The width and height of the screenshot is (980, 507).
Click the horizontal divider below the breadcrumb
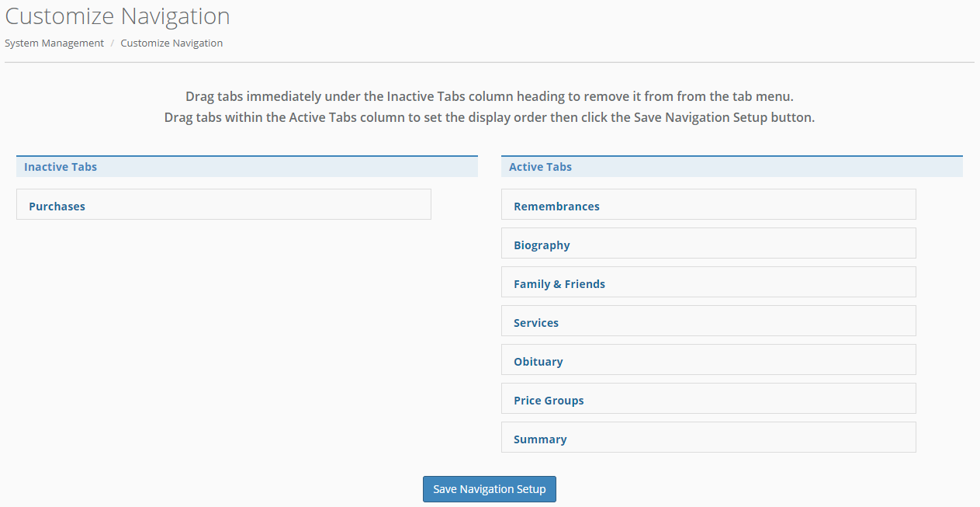click(x=489, y=62)
